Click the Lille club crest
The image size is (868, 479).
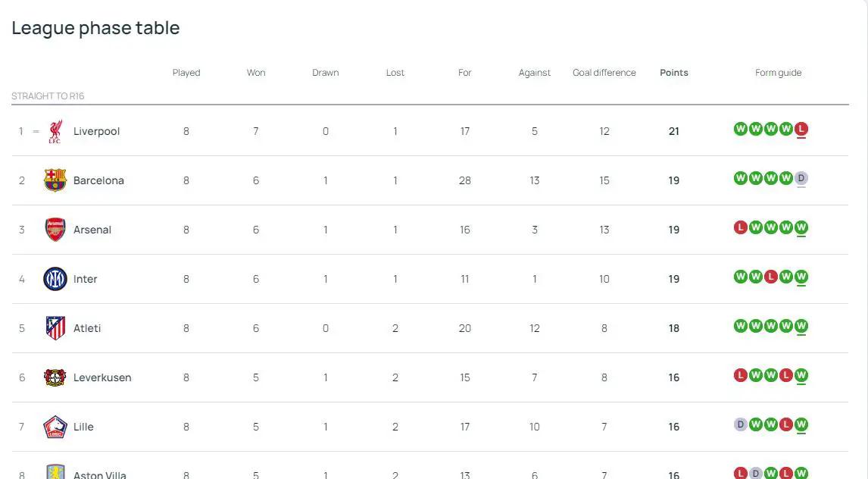[x=55, y=427]
